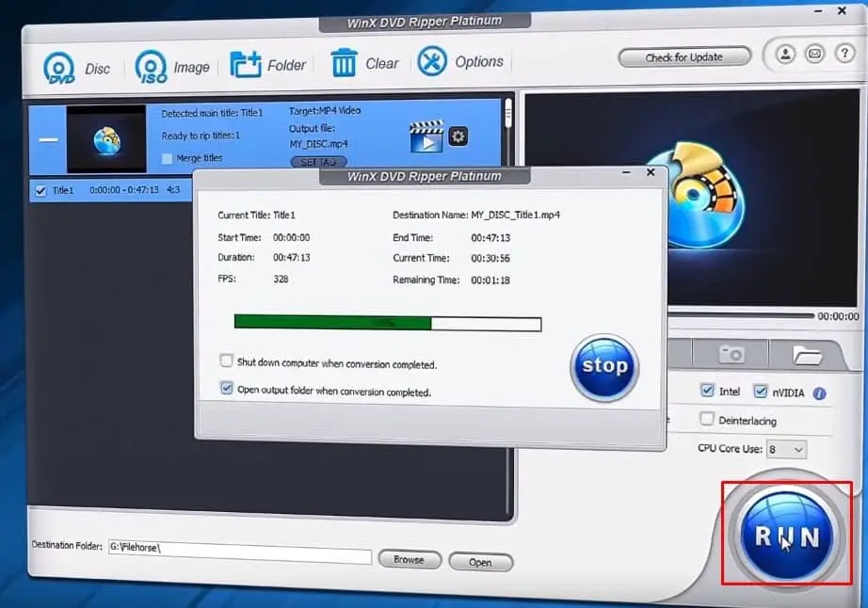
Task: Click Check for Update button
Action: (x=684, y=57)
